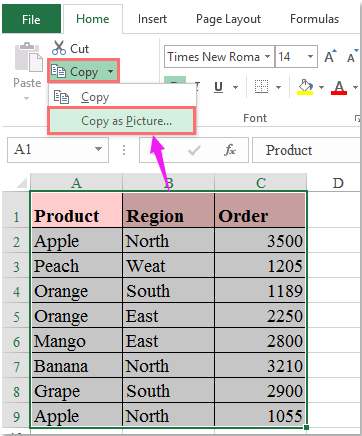Click cell with value 3500
Image resolution: width=362 pixels, height=436 pixels.
(260, 240)
